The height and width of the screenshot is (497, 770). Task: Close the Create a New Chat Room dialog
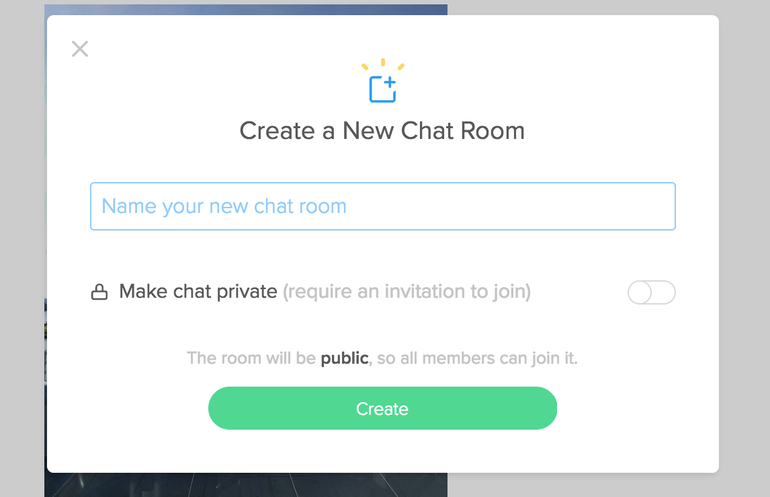(80, 49)
